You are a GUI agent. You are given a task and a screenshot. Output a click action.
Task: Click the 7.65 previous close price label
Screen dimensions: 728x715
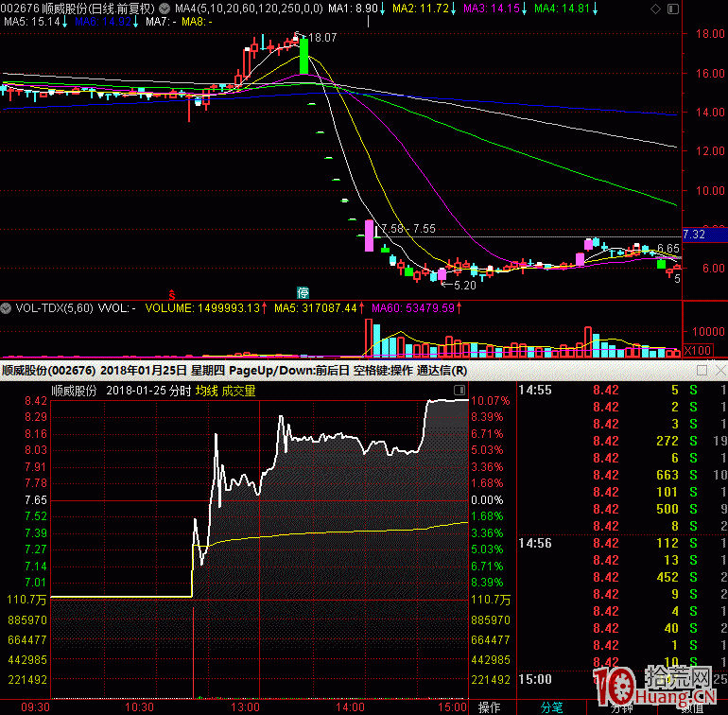click(x=36, y=500)
